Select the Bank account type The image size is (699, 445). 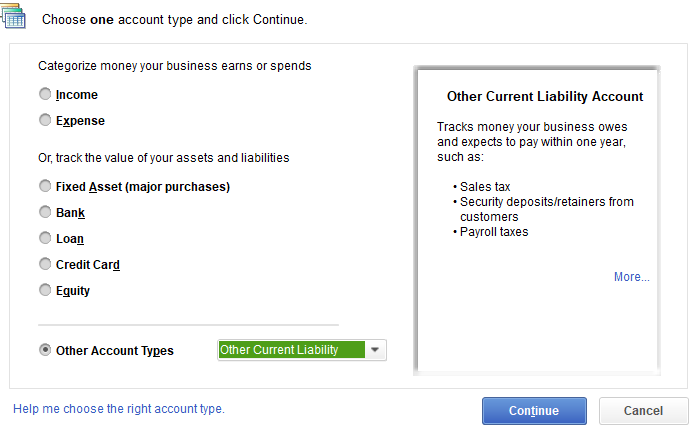tap(44, 212)
